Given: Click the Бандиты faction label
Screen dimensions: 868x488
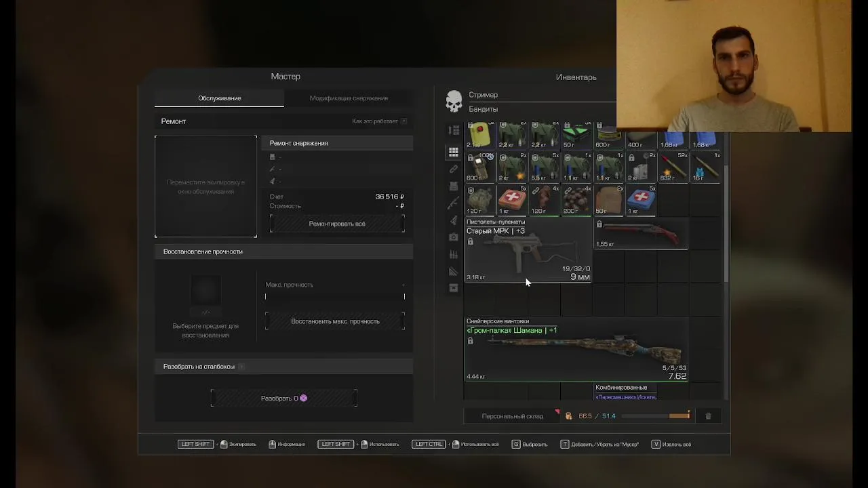Looking at the screenshot, I should 483,109.
